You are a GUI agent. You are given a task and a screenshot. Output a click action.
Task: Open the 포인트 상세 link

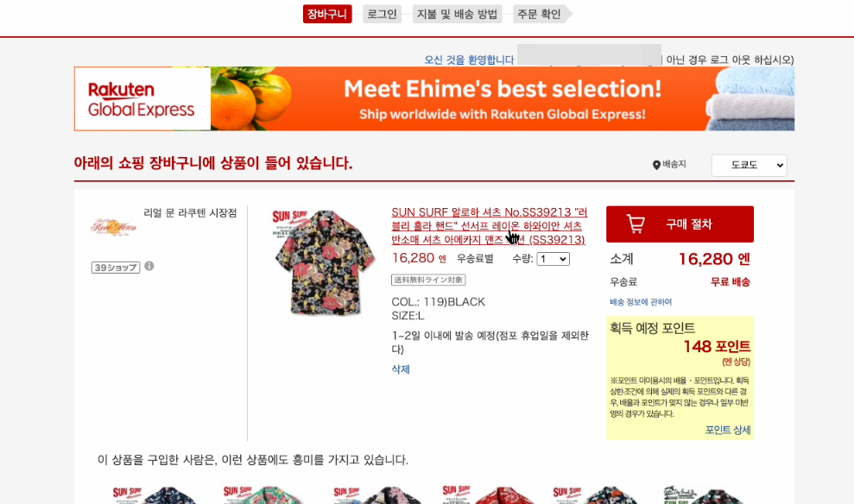click(x=728, y=430)
